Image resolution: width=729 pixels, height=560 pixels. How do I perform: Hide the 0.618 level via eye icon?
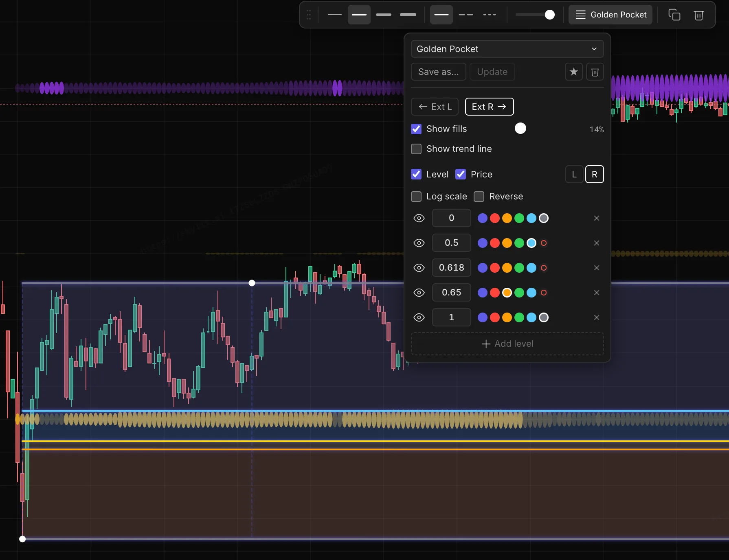tap(419, 268)
